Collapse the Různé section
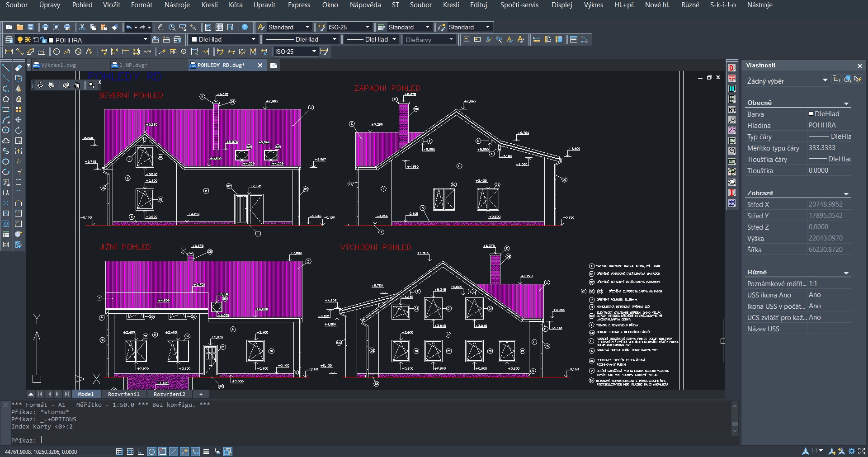868x457 pixels. [846, 273]
